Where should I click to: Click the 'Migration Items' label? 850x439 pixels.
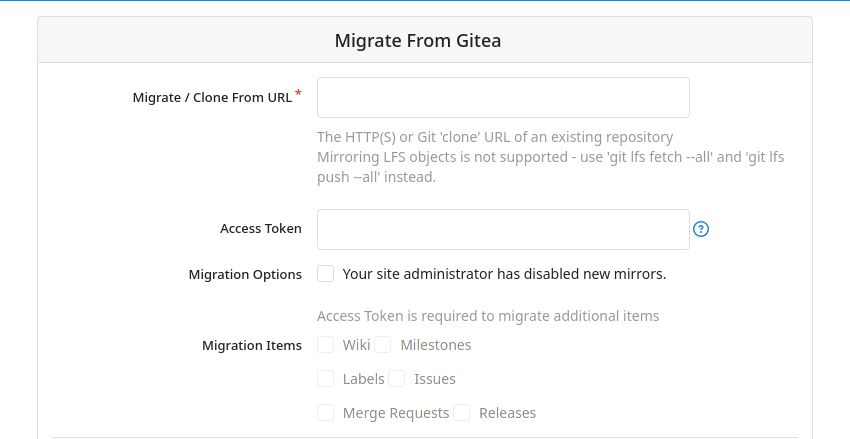pyautogui.click(x=251, y=346)
